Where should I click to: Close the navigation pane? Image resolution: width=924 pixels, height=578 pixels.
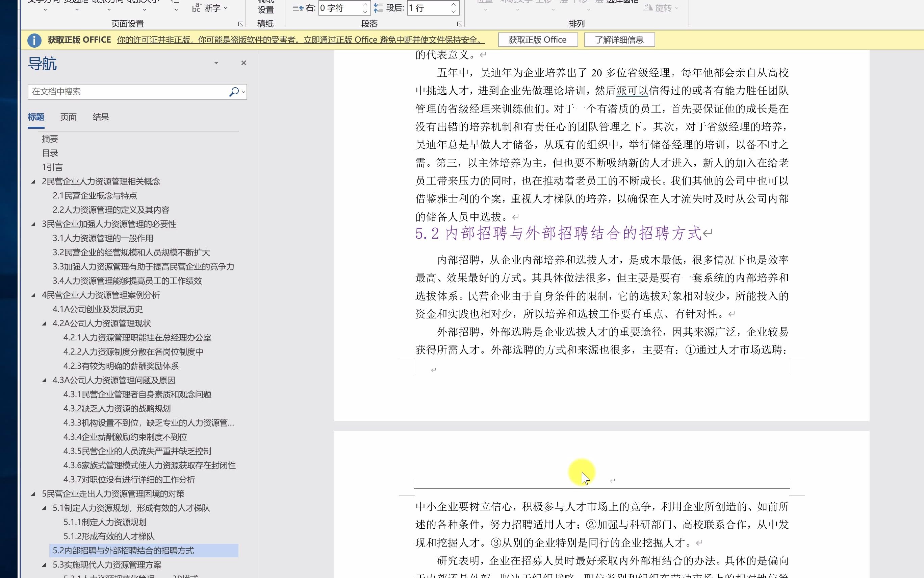[243, 63]
